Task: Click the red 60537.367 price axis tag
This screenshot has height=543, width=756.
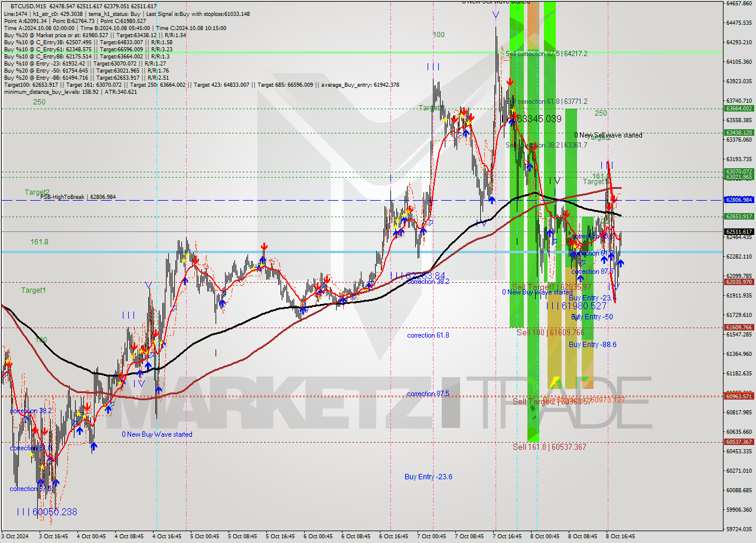Action: [x=738, y=441]
